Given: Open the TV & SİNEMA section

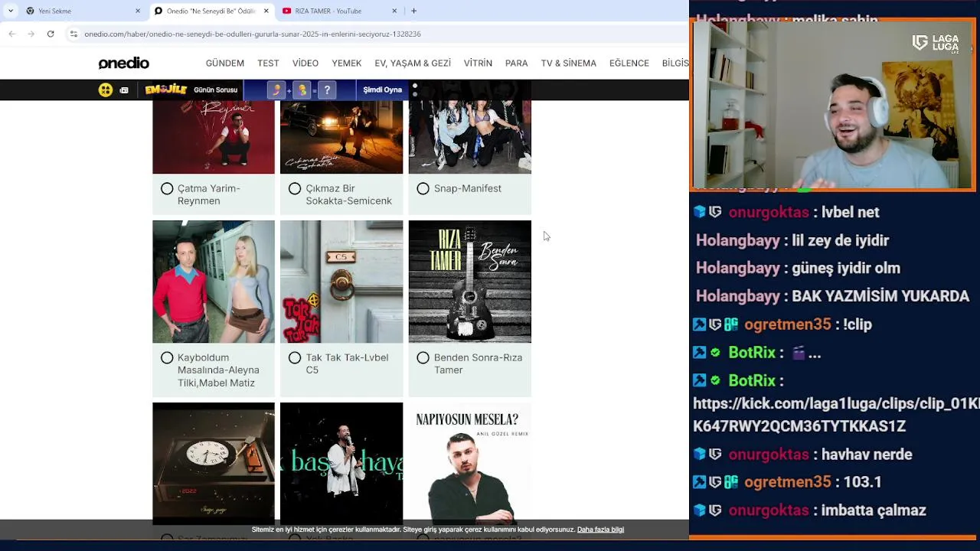Looking at the screenshot, I should [568, 63].
